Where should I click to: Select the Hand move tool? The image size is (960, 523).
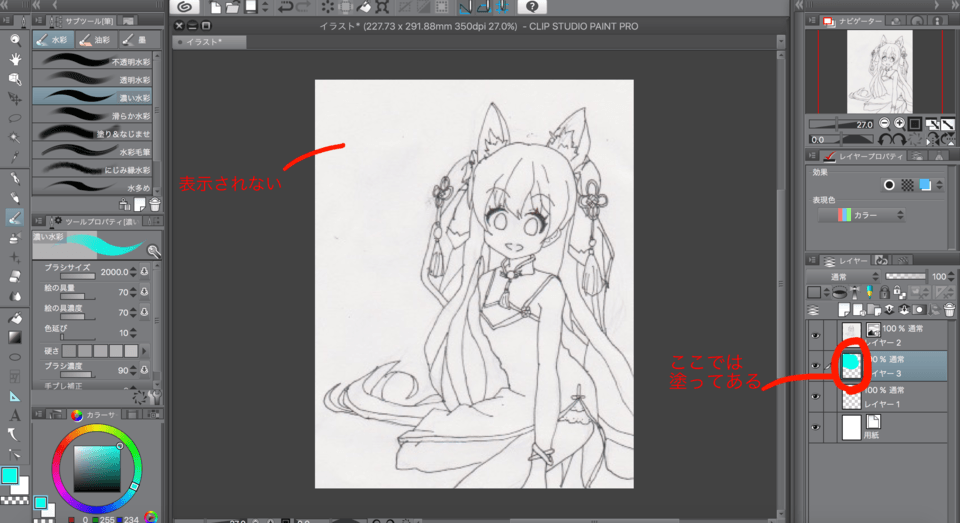[15, 59]
